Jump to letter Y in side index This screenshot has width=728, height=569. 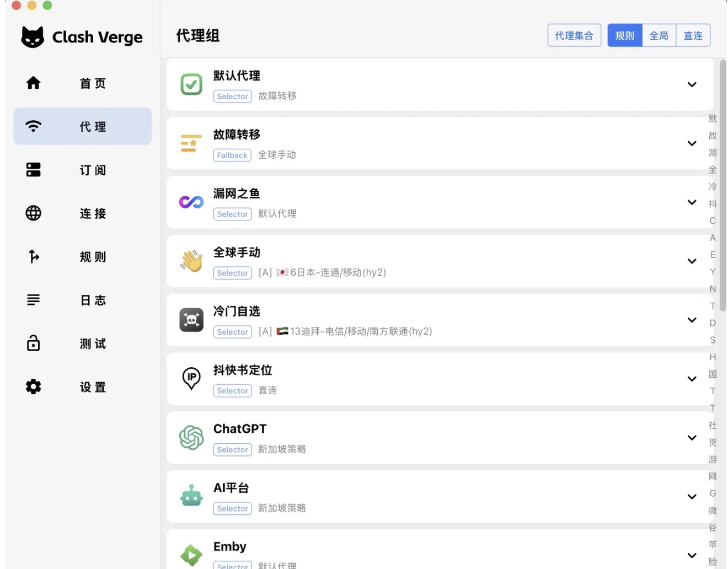pos(713,272)
